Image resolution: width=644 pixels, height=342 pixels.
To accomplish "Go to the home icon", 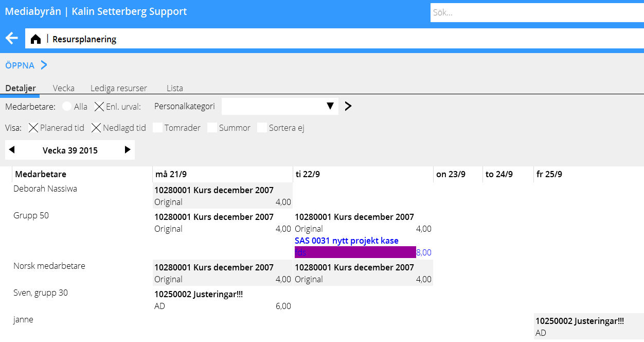I will (35, 39).
